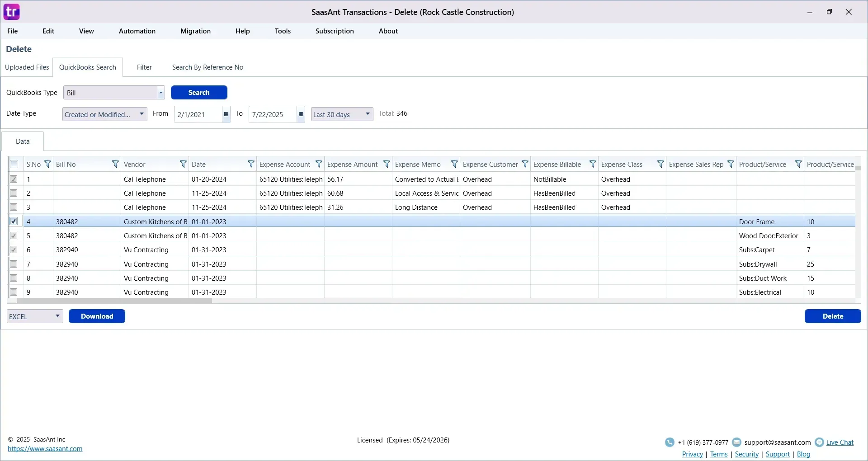Click the Expense Class filter funnel
Viewport: 868px width, 461px height.
pyautogui.click(x=660, y=164)
